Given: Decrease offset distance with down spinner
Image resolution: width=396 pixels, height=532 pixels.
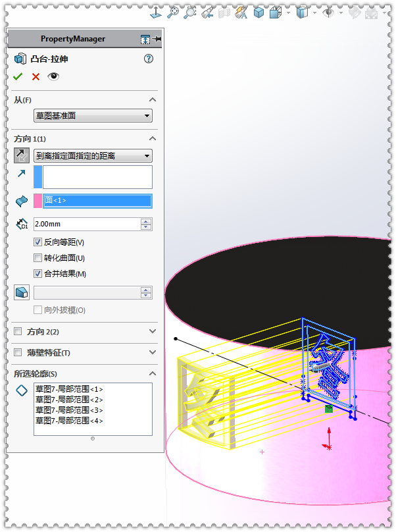Looking at the screenshot, I should click(146, 227).
